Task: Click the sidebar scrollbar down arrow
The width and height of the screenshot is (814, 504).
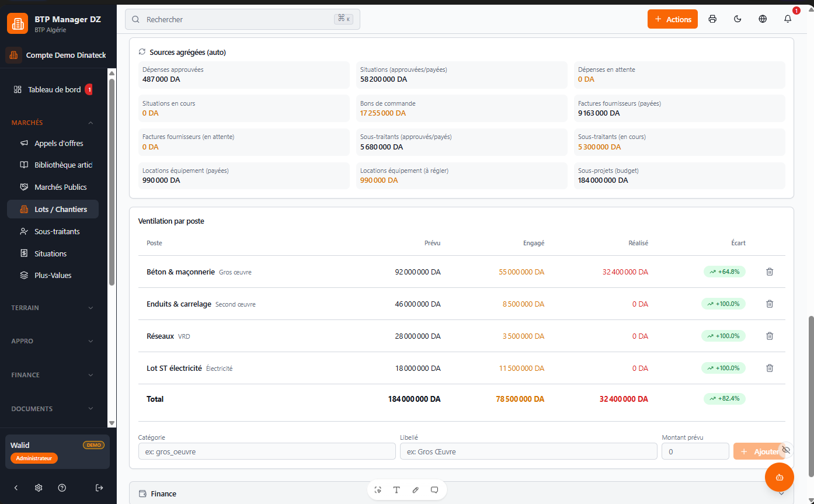Action: [112, 423]
